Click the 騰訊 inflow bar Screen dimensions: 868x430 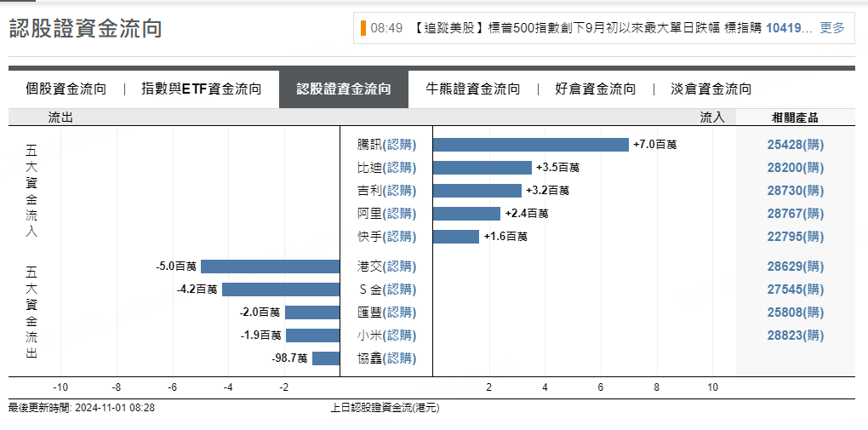tap(531, 145)
